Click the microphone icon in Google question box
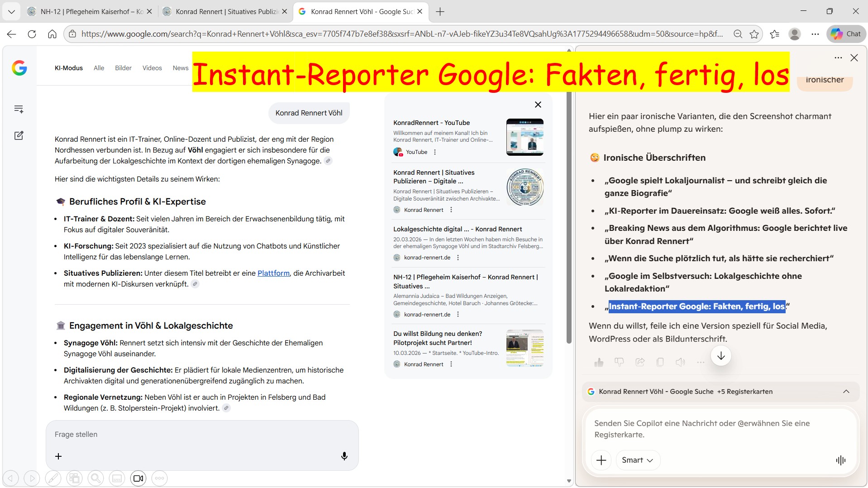Viewport: 868px width, 488px height. pyautogui.click(x=344, y=456)
